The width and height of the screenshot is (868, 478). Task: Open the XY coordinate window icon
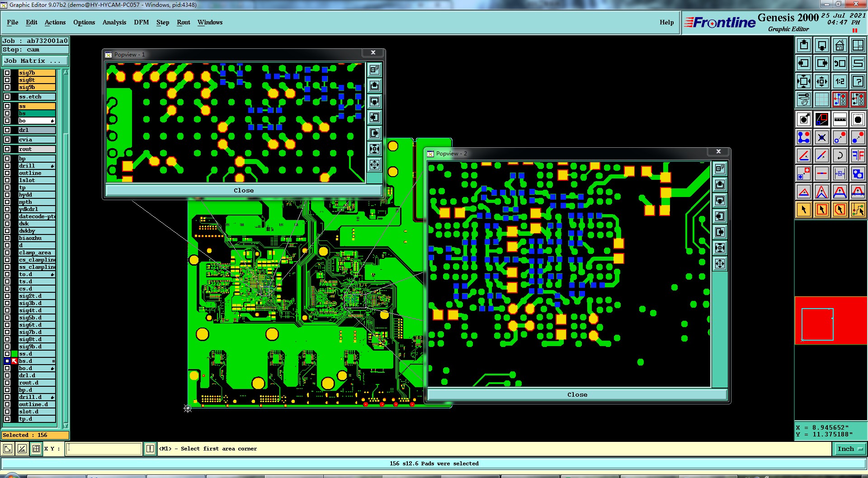point(858,45)
